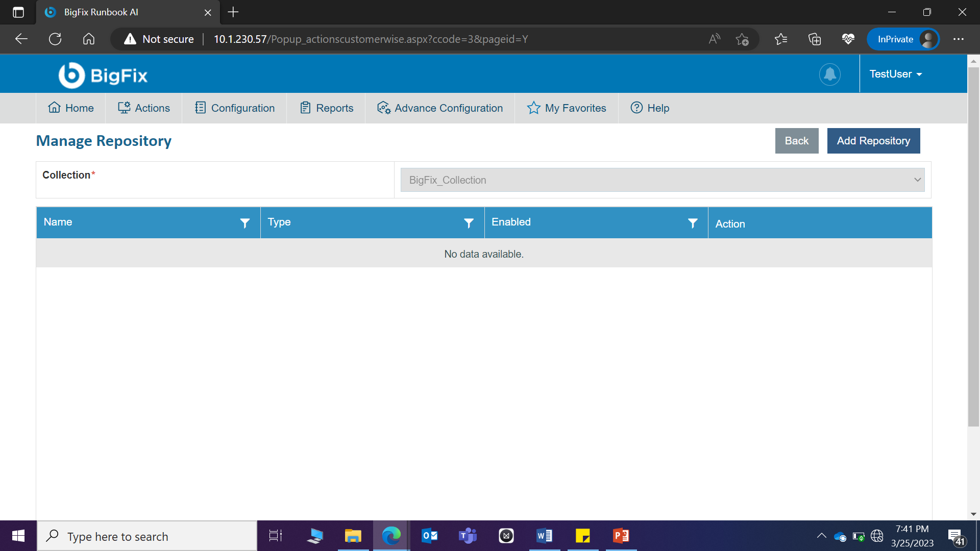
Task: Click the browser refresh icon
Action: coord(55,39)
